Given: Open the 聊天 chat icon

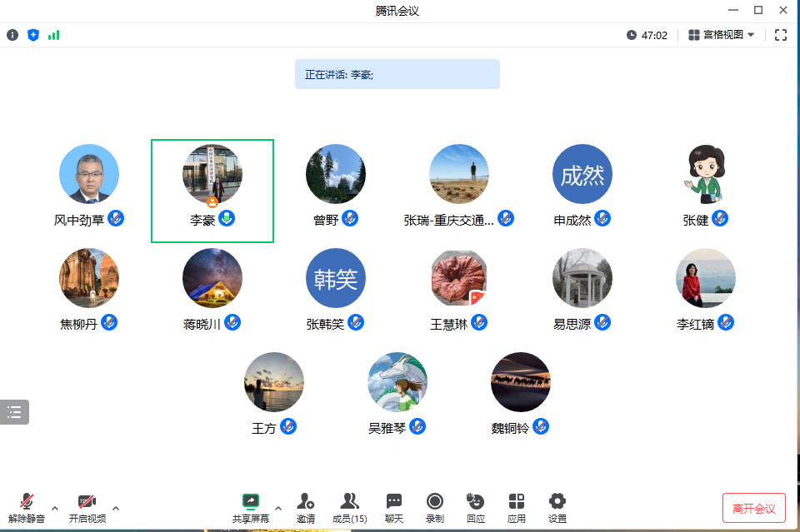Looking at the screenshot, I should [394, 506].
